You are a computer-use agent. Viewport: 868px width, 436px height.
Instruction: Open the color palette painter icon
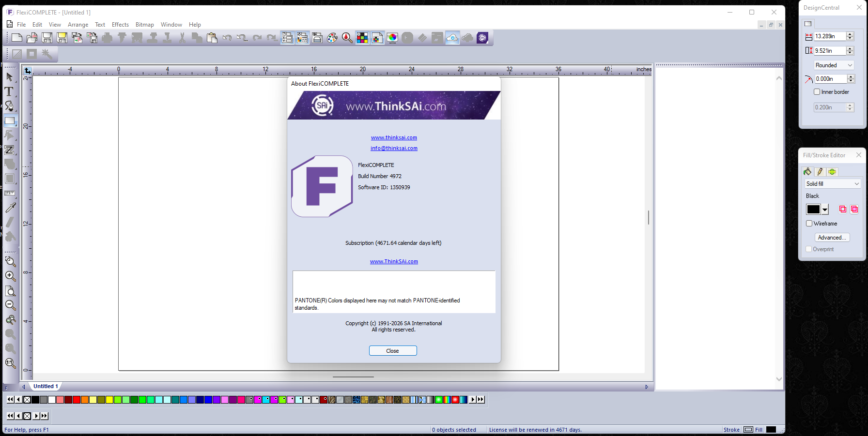click(x=332, y=38)
